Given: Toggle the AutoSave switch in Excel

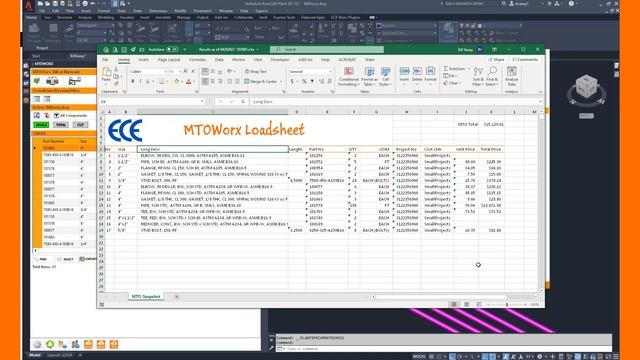Looking at the screenshot, I should coord(172,49).
